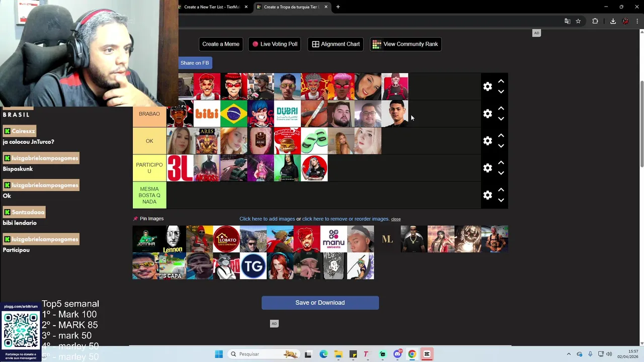
Task: Click the PARTICIPOU tier label
Action: click(149, 168)
